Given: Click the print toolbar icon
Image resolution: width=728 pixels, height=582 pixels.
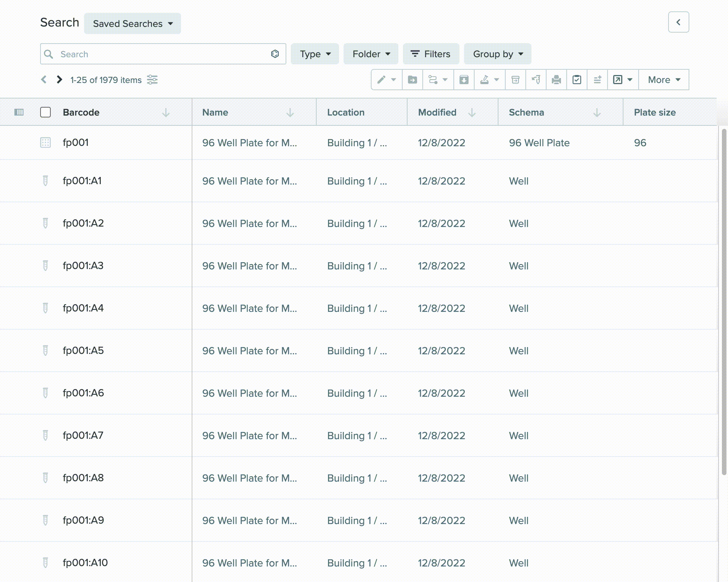Looking at the screenshot, I should pyautogui.click(x=556, y=80).
